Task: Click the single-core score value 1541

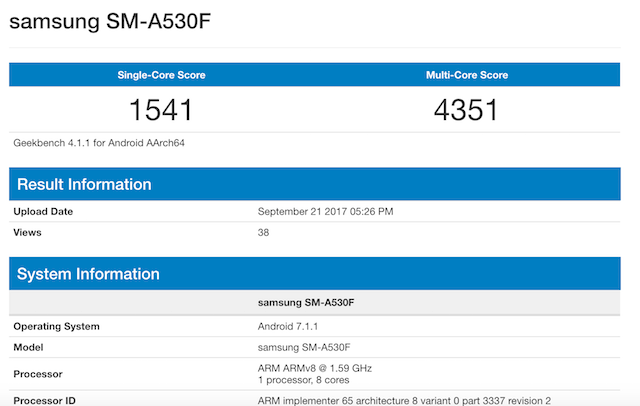Action: click(x=160, y=109)
